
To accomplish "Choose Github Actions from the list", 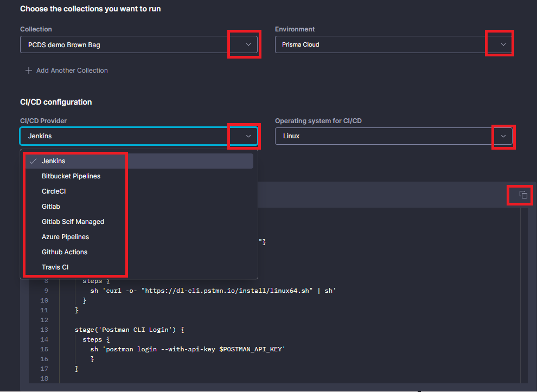I will pyautogui.click(x=65, y=252).
